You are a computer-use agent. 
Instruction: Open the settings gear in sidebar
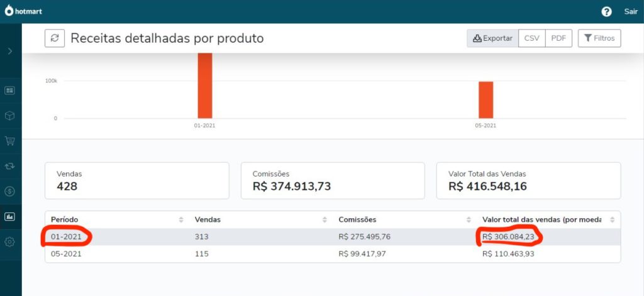coord(10,242)
